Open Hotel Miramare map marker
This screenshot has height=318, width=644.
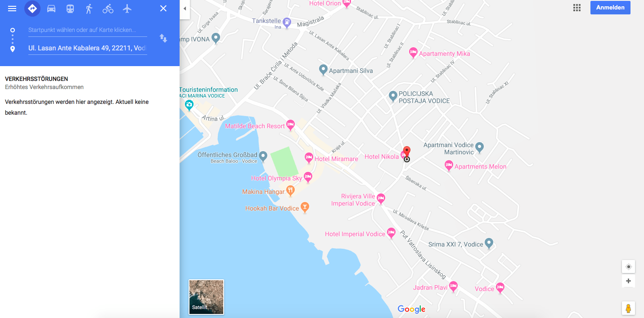pos(309,158)
